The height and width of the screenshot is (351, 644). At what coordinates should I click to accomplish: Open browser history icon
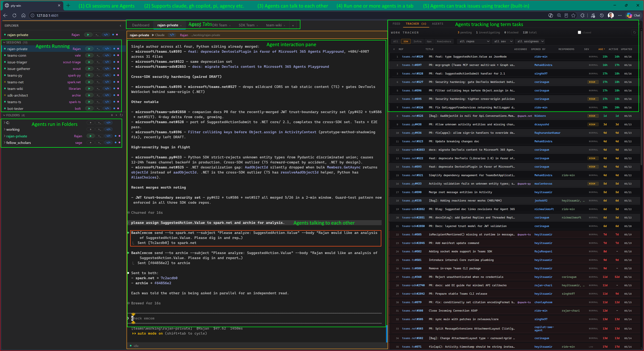point(601,15)
